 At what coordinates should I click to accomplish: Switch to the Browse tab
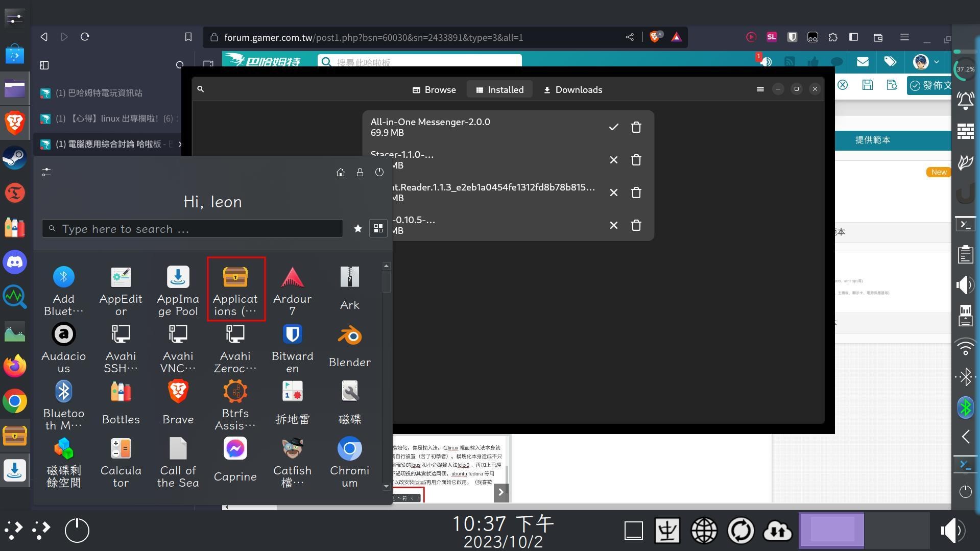click(x=434, y=89)
